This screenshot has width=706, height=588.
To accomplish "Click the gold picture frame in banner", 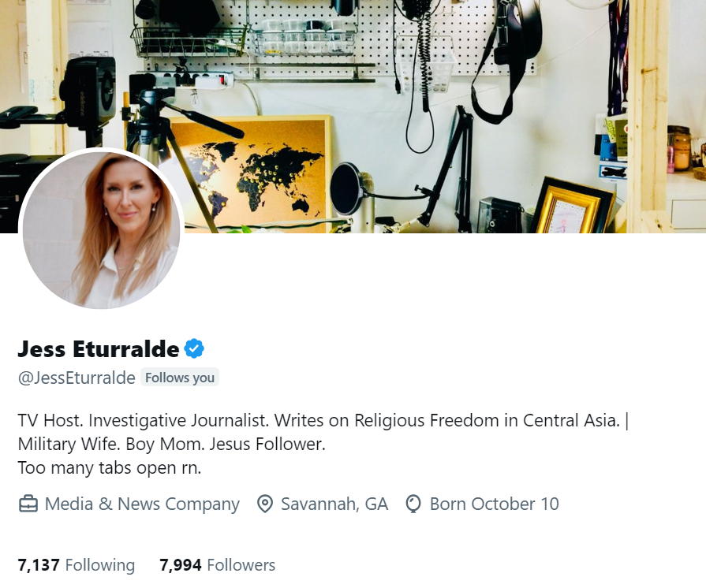I will (x=572, y=206).
